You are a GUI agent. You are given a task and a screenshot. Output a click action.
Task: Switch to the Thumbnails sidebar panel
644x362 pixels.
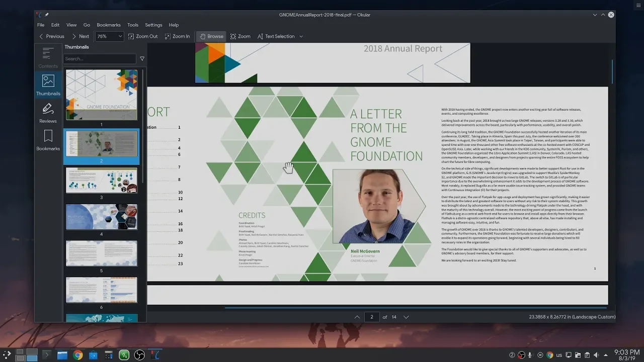(x=48, y=84)
